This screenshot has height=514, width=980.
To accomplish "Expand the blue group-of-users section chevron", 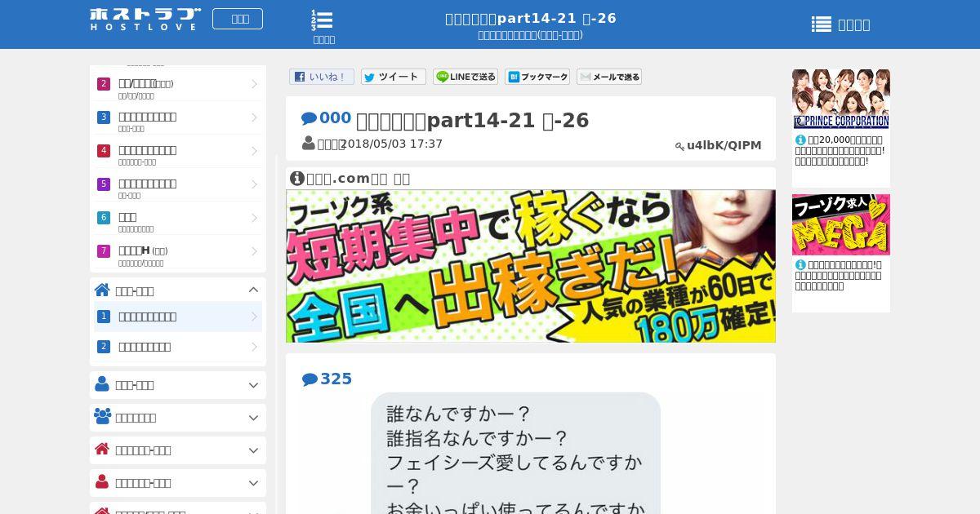I will click(x=253, y=418).
